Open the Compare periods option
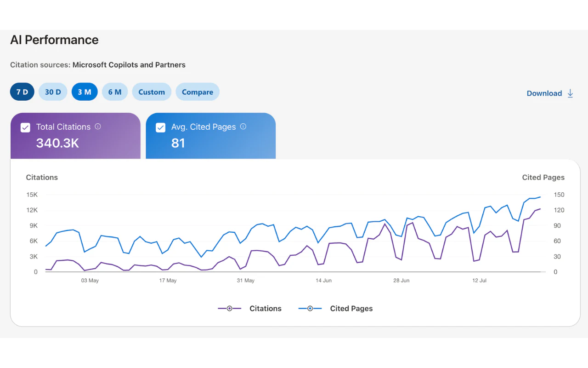The width and height of the screenshot is (588, 368). coord(198,92)
